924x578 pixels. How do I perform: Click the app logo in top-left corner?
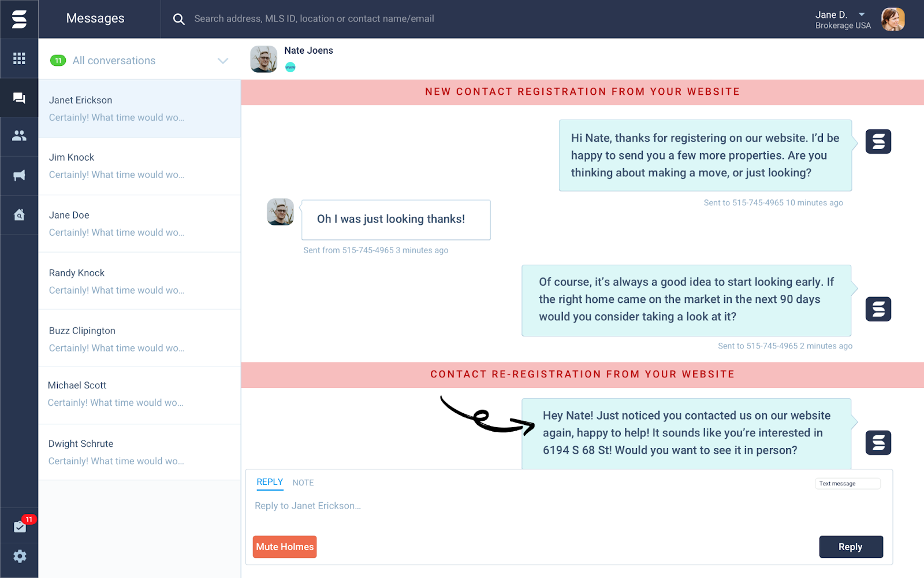click(19, 19)
